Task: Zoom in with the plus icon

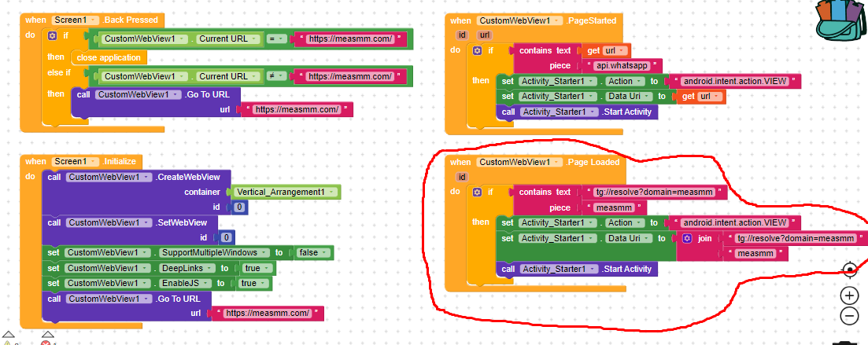Action: [x=849, y=295]
